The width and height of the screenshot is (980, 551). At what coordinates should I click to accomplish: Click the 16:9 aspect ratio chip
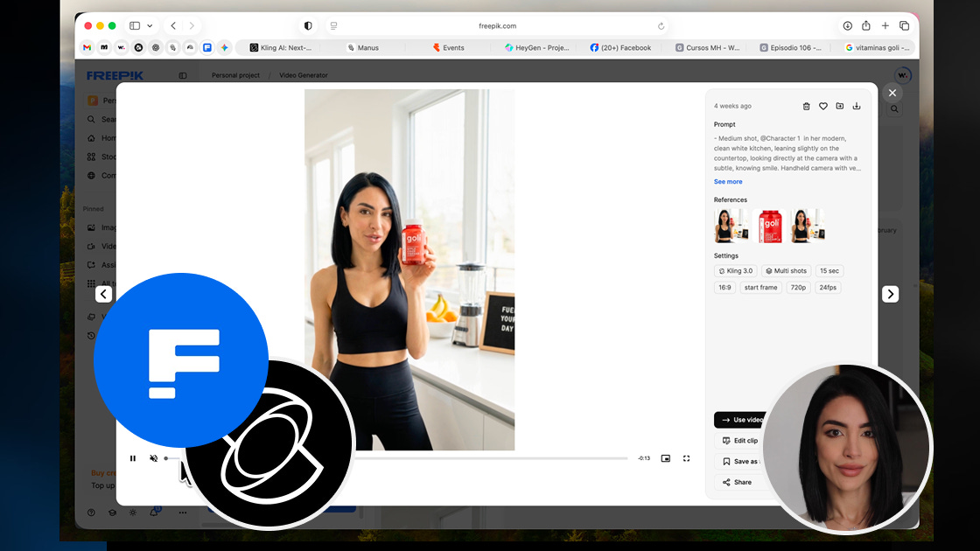(724, 288)
